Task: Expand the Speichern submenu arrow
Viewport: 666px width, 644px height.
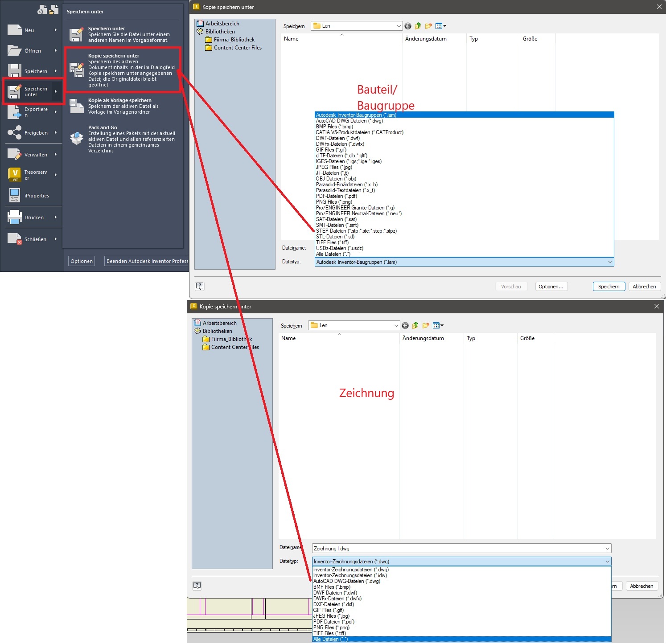Action: click(x=56, y=71)
